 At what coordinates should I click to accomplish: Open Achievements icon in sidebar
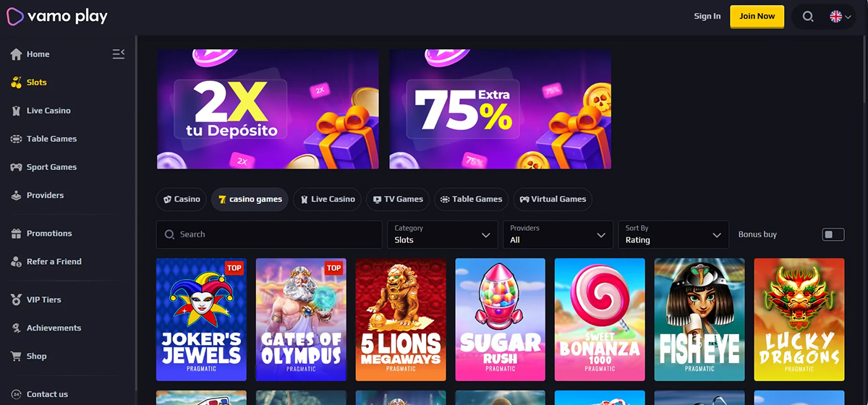[x=16, y=328]
